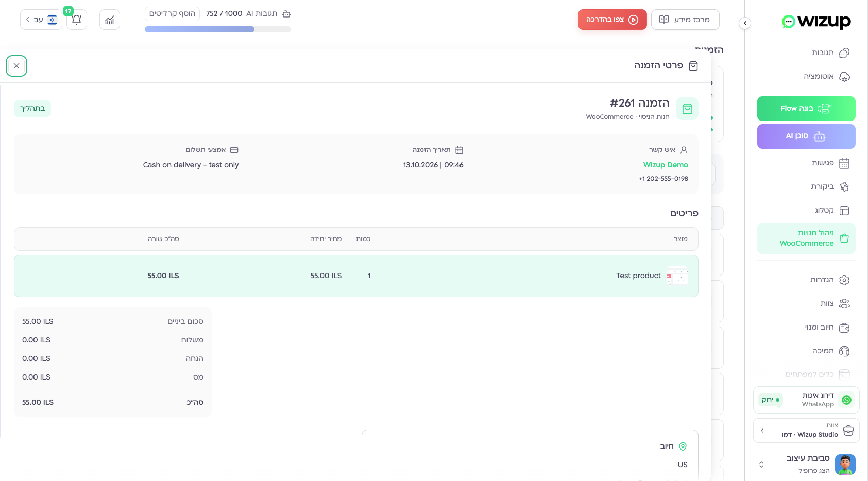Open צוות team in sidebar

tap(835, 304)
